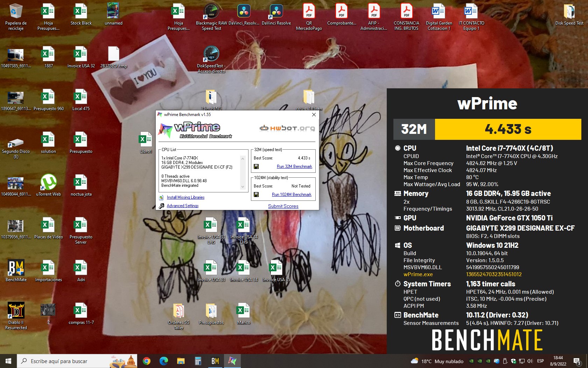Click the weather widget showing 18°C
Image resolution: width=588 pixels, height=368 pixels.
click(437, 361)
